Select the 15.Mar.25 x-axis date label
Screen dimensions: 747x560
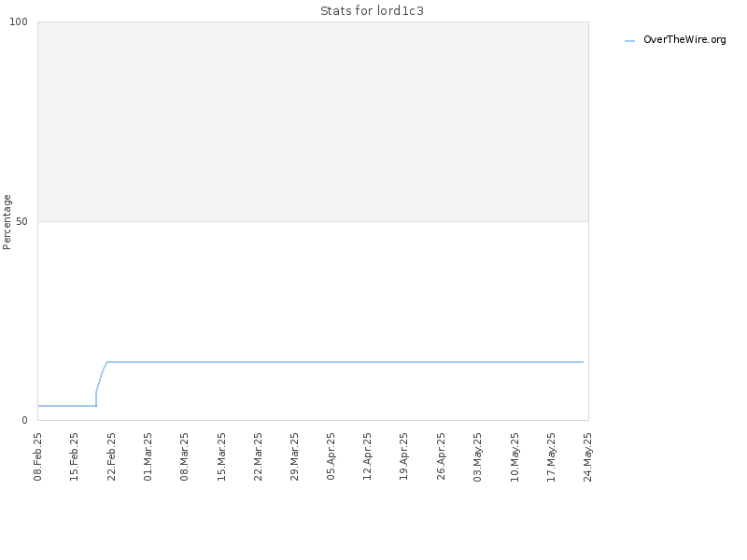[221, 456]
